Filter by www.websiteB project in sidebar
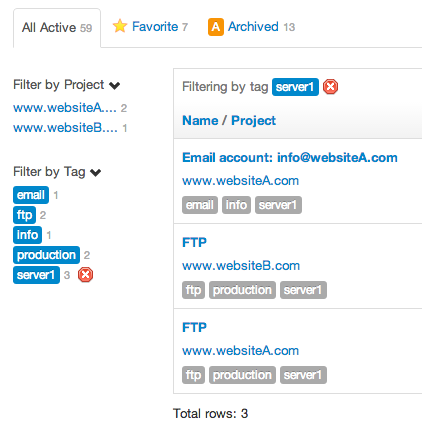 click(x=65, y=128)
